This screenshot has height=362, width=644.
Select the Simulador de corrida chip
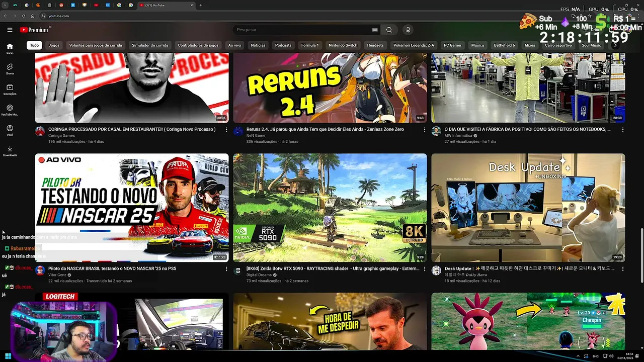(150, 45)
